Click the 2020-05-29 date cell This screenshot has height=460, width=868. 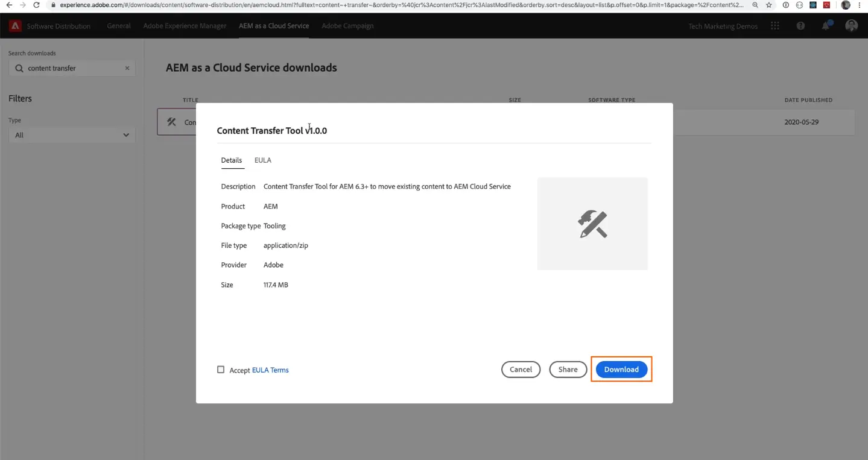pos(801,122)
